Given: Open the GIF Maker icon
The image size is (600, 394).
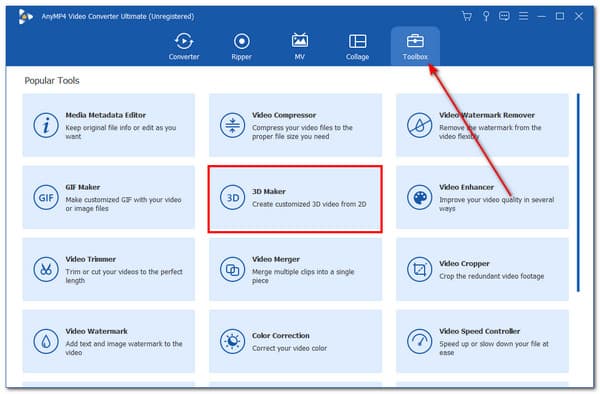Looking at the screenshot, I should (46, 197).
